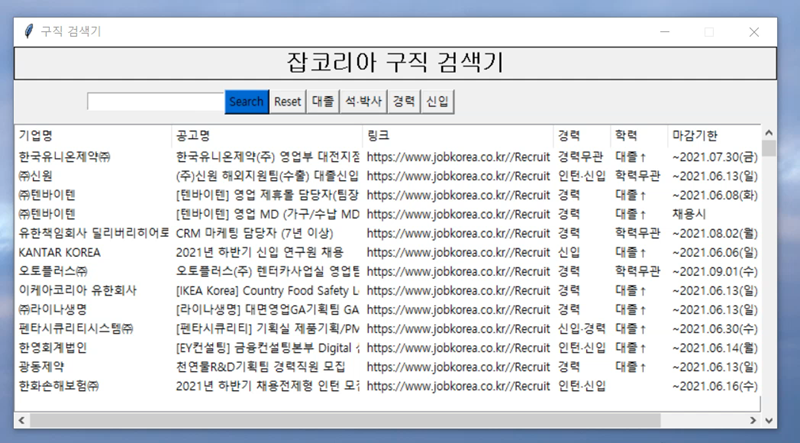Click the vertical scrollbar down arrow
The height and width of the screenshot is (443, 800).
768,421
